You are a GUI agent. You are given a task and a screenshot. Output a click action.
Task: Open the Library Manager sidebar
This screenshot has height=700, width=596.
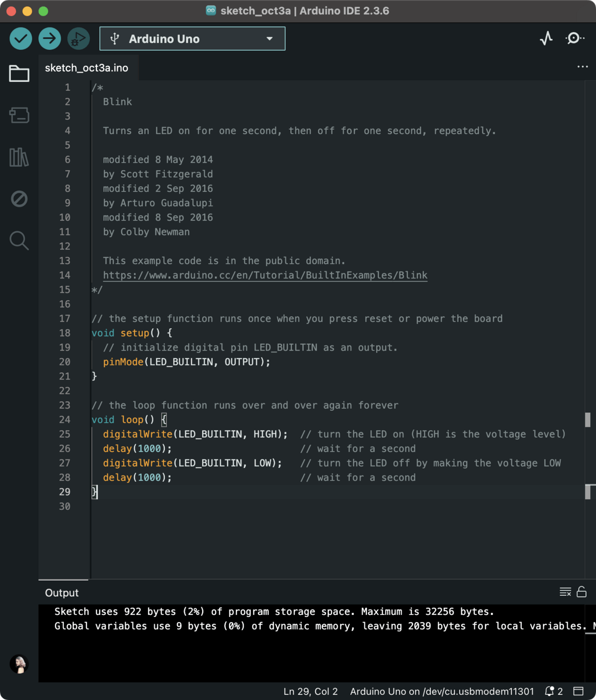point(19,157)
